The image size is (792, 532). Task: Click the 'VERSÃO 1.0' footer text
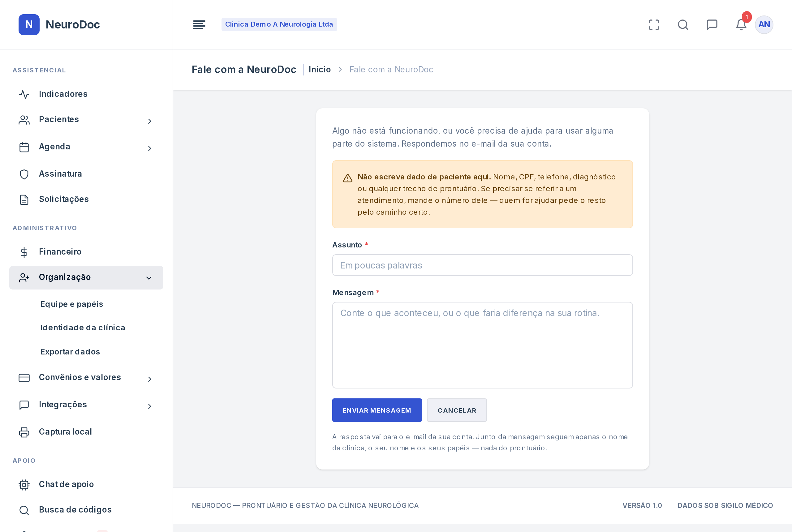coord(642,505)
